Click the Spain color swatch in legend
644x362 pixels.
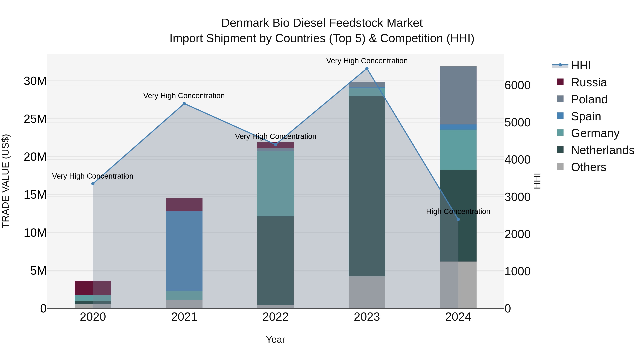click(560, 116)
